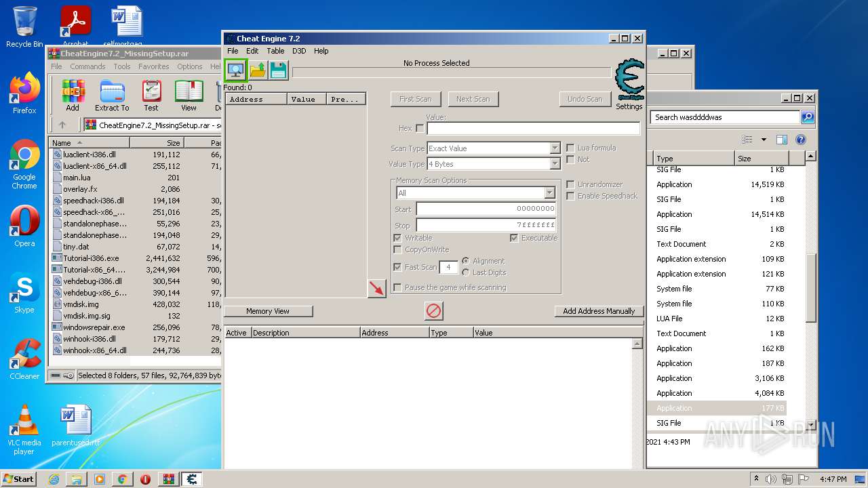Select the Alignment radio button
Viewport: 868px width, 488px height.
(x=465, y=261)
